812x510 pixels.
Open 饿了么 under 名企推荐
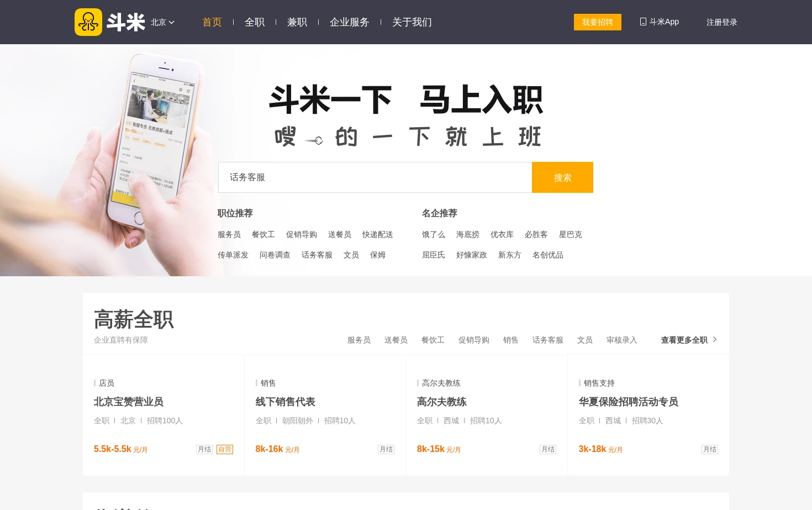click(434, 234)
